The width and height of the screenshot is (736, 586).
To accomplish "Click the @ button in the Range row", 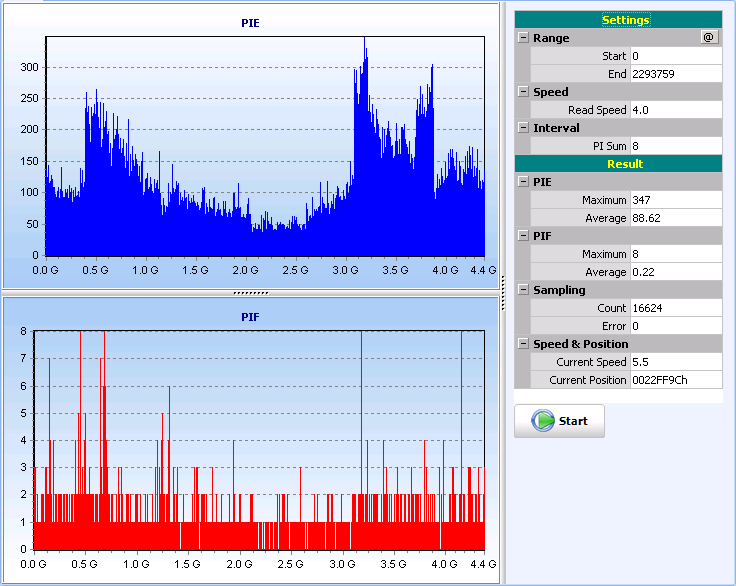I will tap(709, 38).
